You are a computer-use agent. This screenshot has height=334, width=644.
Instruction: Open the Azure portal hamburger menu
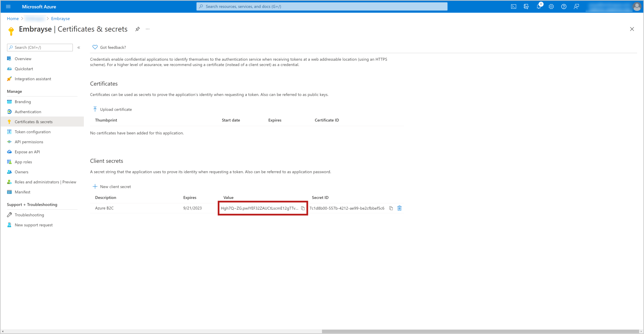click(x=8, y=7)
